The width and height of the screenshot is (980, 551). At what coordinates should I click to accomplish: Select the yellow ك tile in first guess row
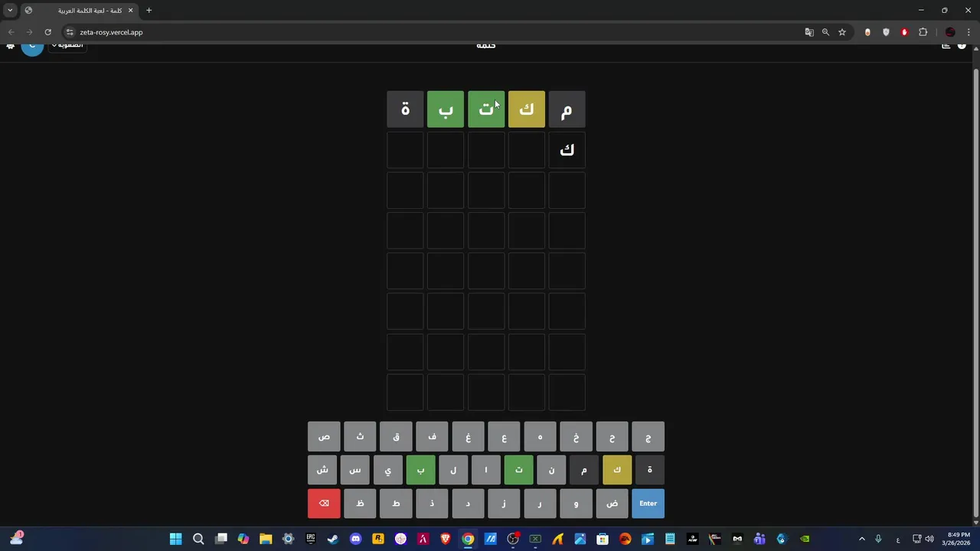pyautogui.click(x=527, y=109)
